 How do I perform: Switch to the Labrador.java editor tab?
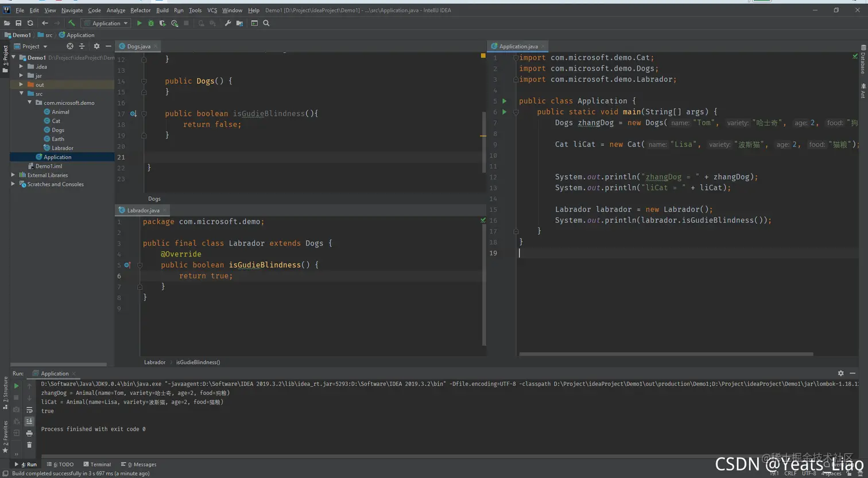(143, 211)
